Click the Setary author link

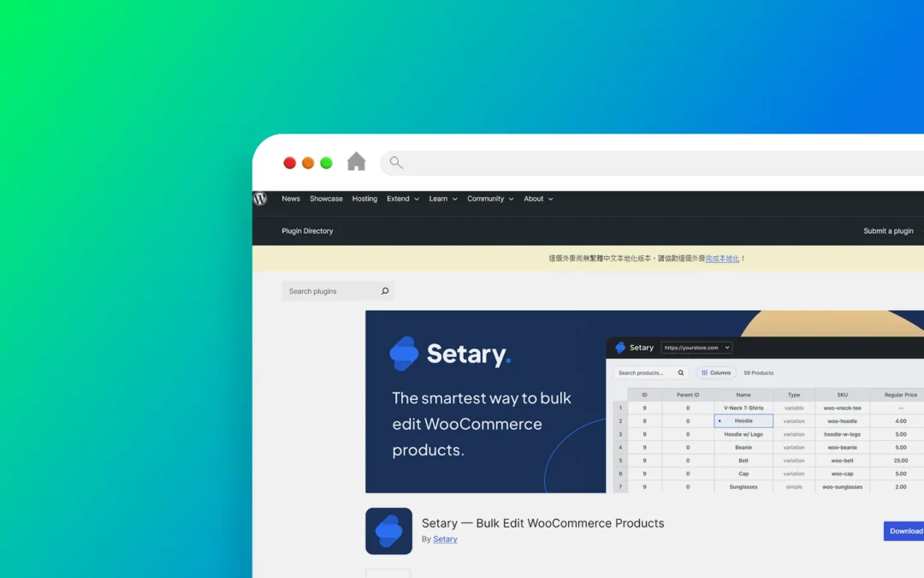[445, 539]
